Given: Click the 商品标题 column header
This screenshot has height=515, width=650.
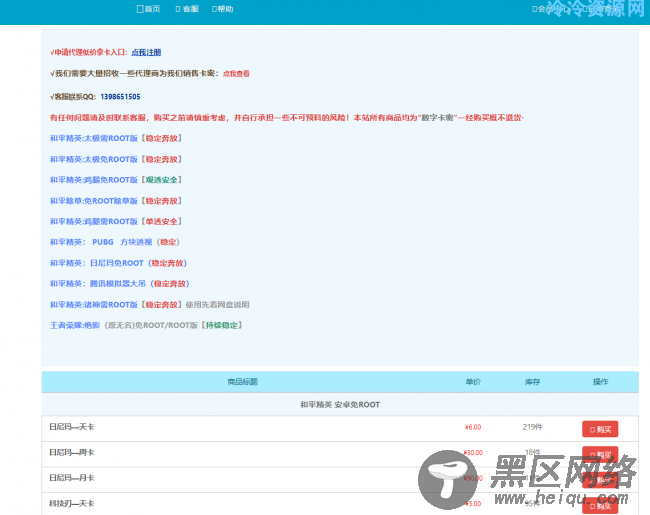Looking at the screenshot, I should [x=243, y=381].
